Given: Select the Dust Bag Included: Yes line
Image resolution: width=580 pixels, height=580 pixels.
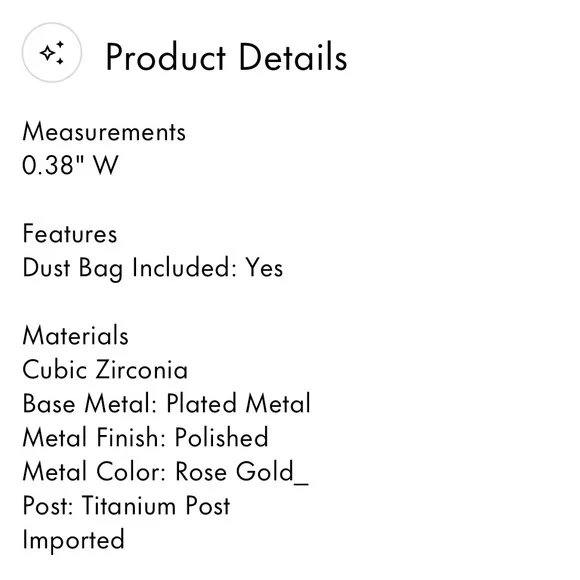Looking at the screenshot, I should point(153,268).
